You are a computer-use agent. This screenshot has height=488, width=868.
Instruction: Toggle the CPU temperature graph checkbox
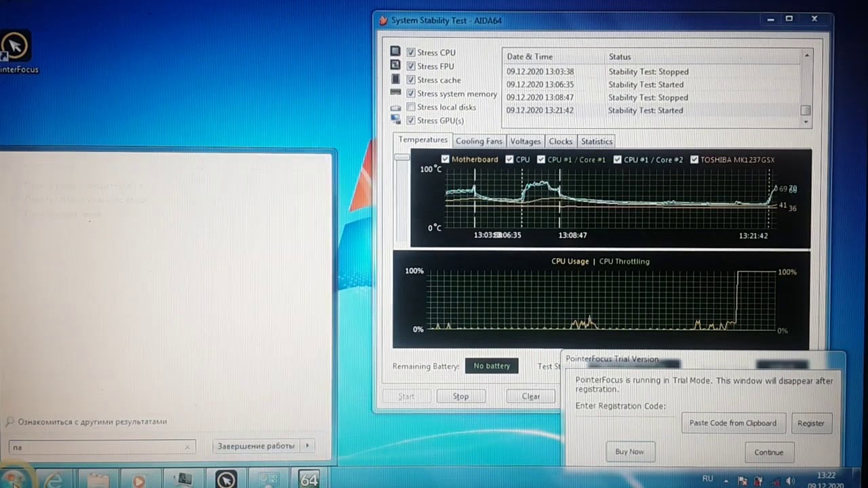[509, 159]
